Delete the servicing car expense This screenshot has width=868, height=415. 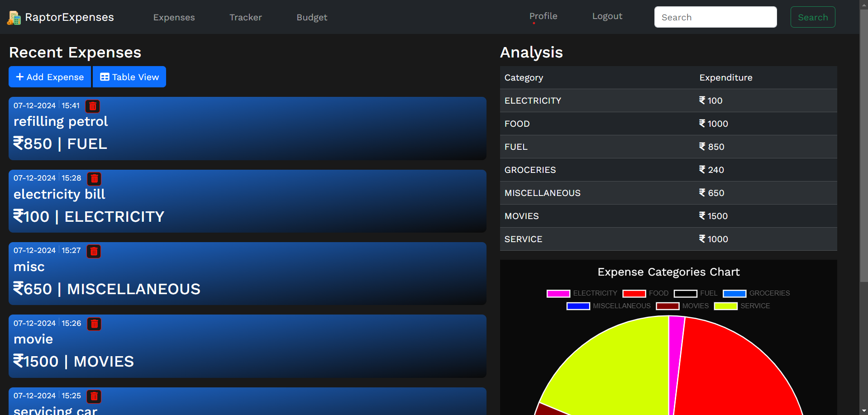pos(94,396)
